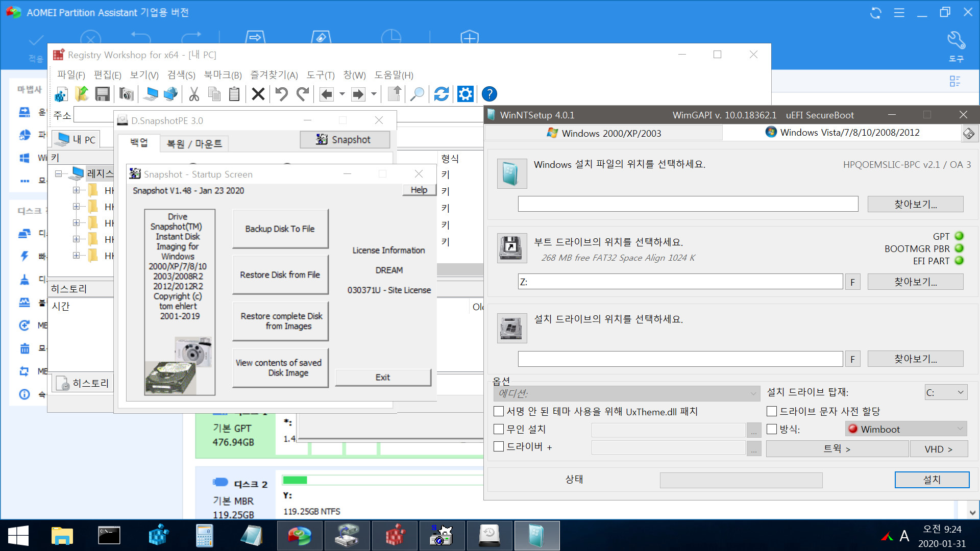Open the 파일(F) menu in Registry Workshop
Viewport: 980px width, 551px height.
click(71, 75)
